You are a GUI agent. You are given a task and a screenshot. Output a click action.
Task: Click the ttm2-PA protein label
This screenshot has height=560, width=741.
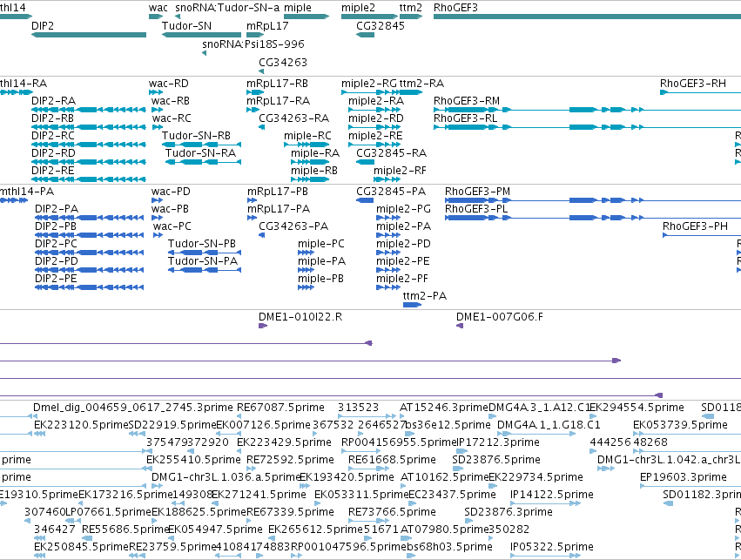tap(425, 296)
